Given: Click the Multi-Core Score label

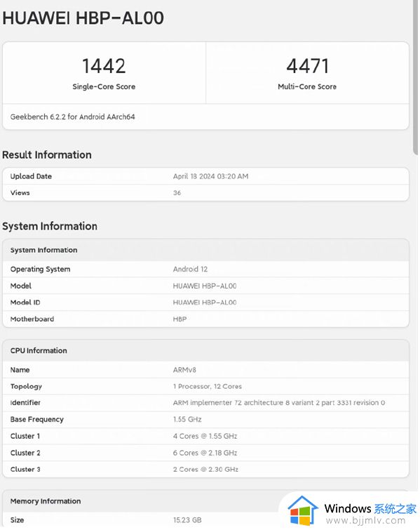Looking at the screenshot, I should pyautogui.click(x=307, y=86).
